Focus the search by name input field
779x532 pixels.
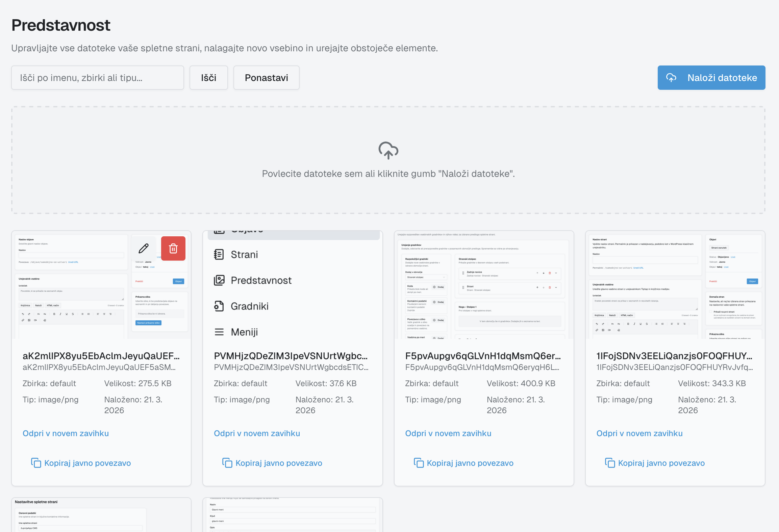pyautogui.click(x=98, y=78)
